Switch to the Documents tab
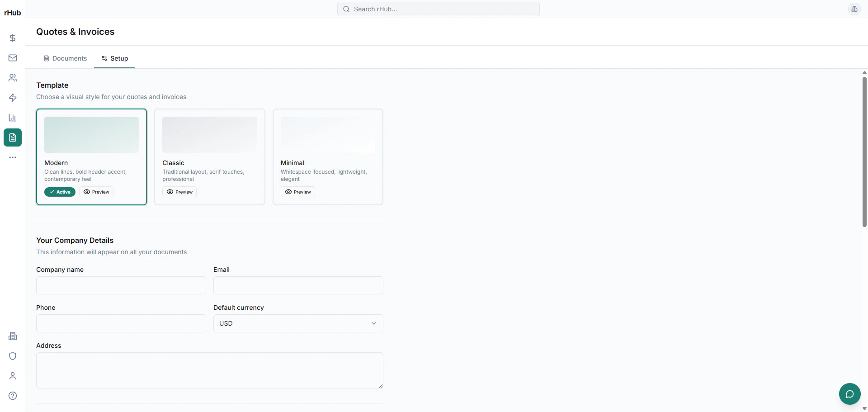The height and width of the screenshot is (412, 868). [x=65, y=58]
